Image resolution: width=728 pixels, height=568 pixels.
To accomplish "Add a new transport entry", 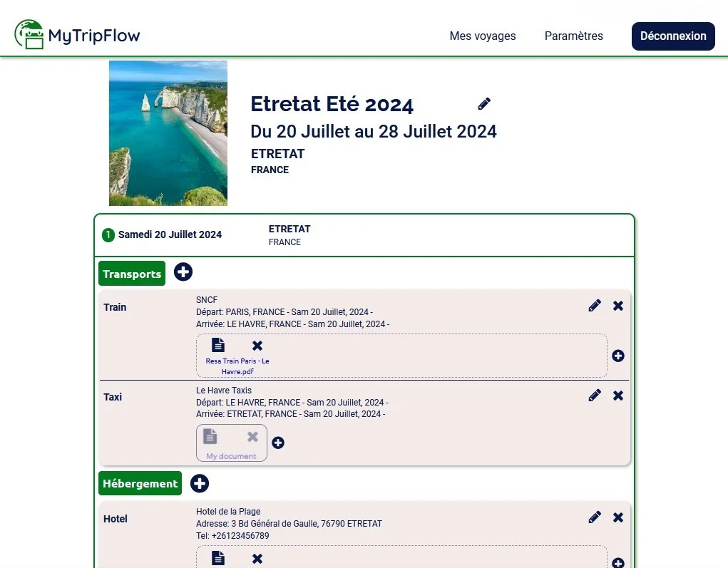I will pyautogui.click(x=183, y=272).
